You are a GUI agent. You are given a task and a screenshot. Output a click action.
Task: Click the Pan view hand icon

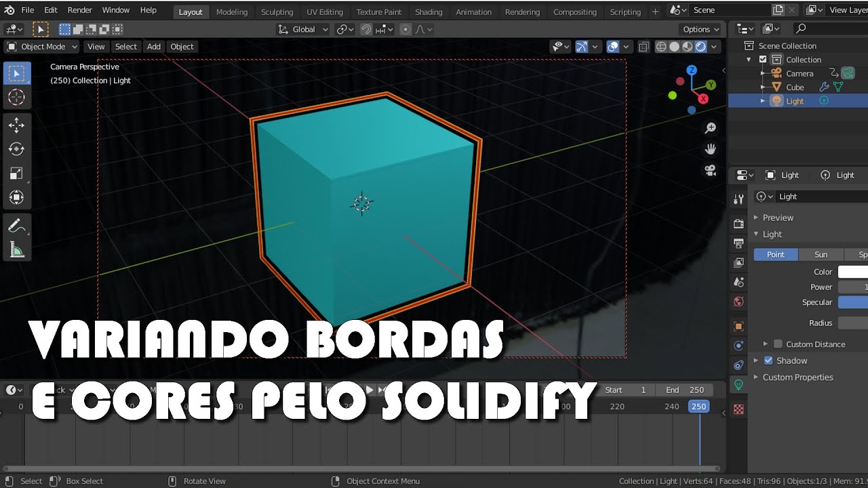click(711, 149)
